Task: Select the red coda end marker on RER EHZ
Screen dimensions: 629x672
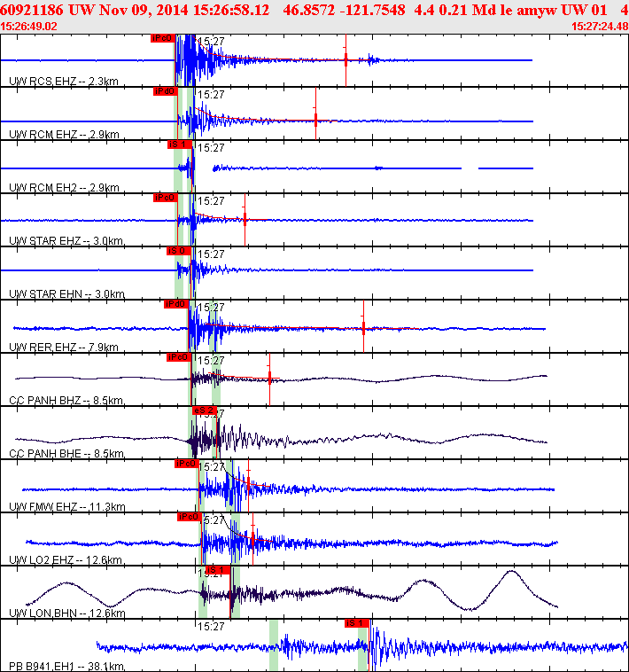Action: [363, 328]
